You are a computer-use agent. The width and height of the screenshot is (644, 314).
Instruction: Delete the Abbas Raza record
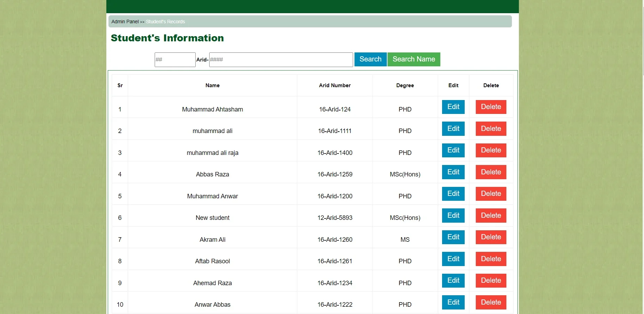click(491, 172)
